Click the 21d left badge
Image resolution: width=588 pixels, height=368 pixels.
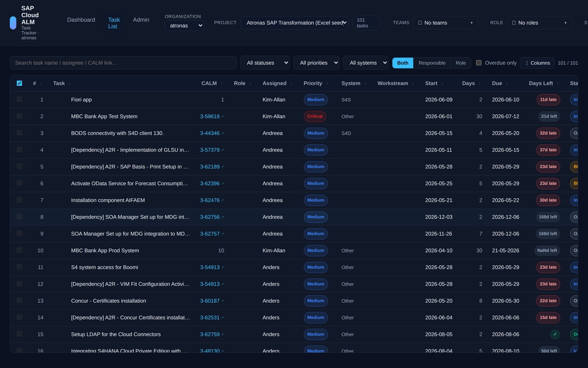(549, 117)
